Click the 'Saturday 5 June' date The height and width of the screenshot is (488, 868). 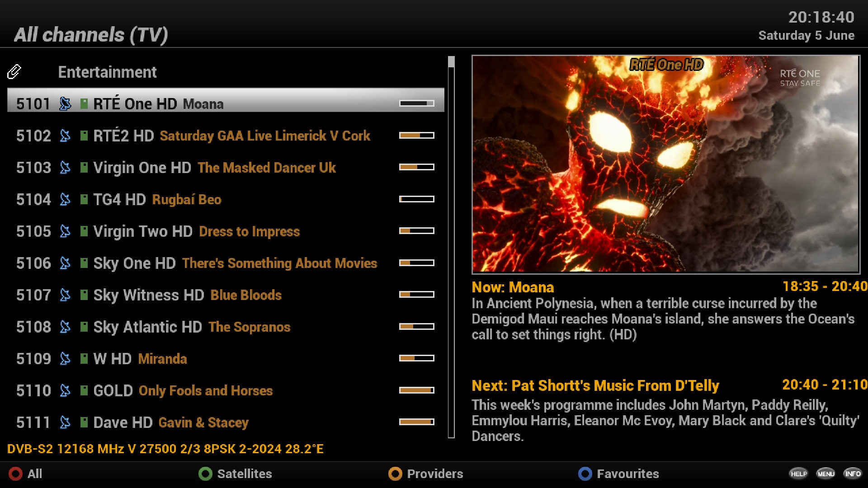[807, 35]
